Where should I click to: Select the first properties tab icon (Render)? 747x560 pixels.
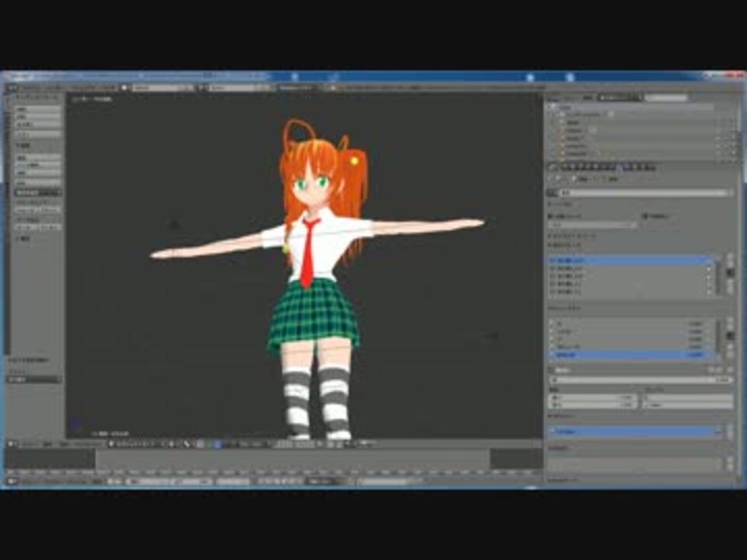(x=566, y=167)
